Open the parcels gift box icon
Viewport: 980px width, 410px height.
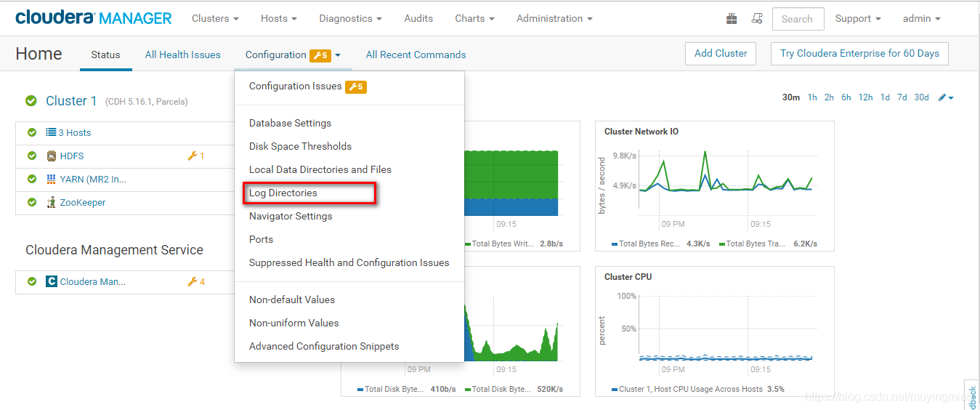[732, 19]
